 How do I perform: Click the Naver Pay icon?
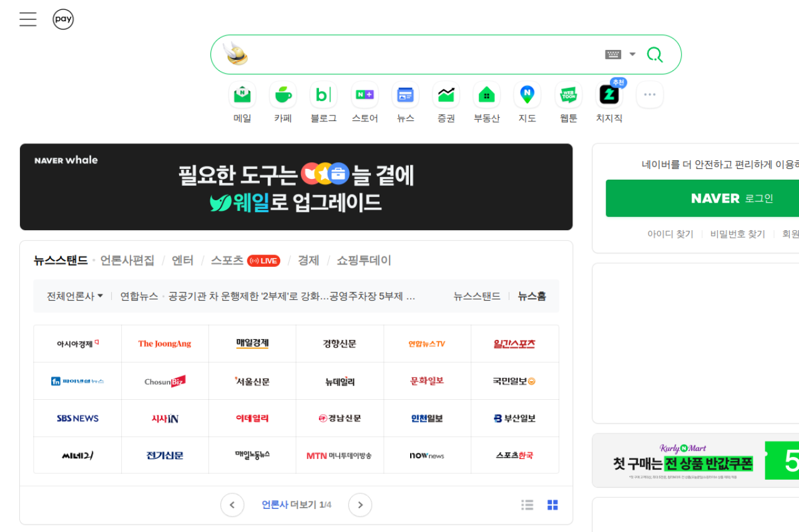[63, 19]
